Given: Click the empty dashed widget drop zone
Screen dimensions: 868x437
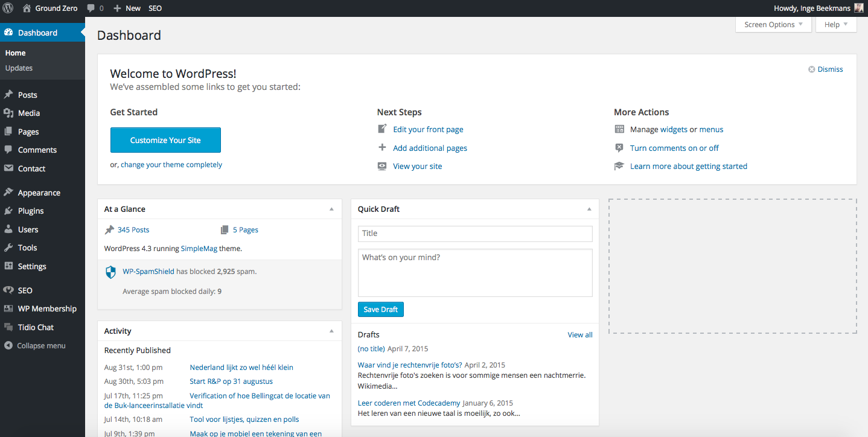Looking at the screenshot, I should tap(733, 266).
